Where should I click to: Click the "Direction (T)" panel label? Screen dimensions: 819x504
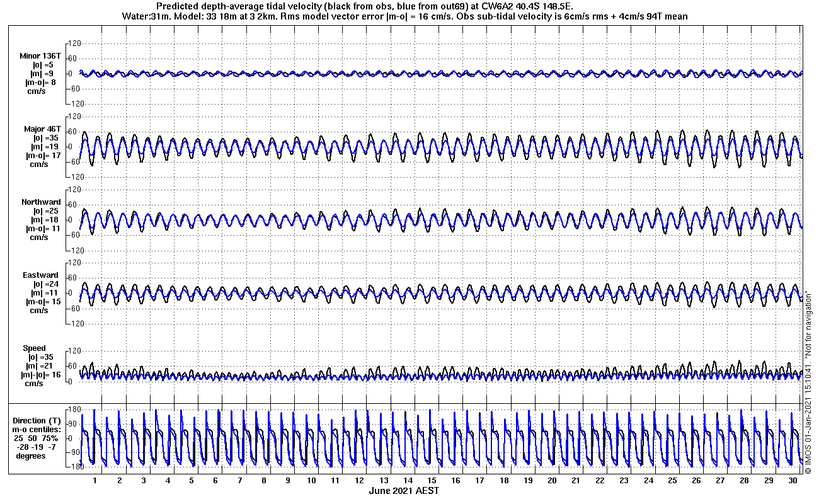pyautogui.click(x=38, y=420)
